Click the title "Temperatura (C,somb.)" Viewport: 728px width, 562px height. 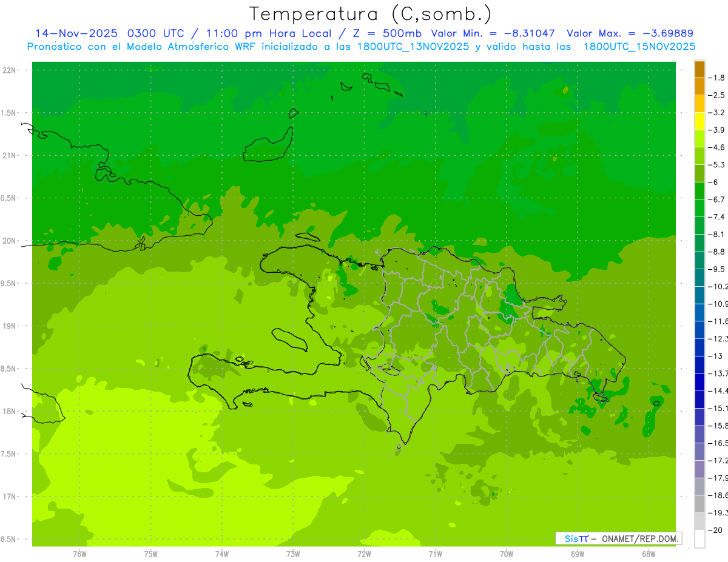[371, 13]
